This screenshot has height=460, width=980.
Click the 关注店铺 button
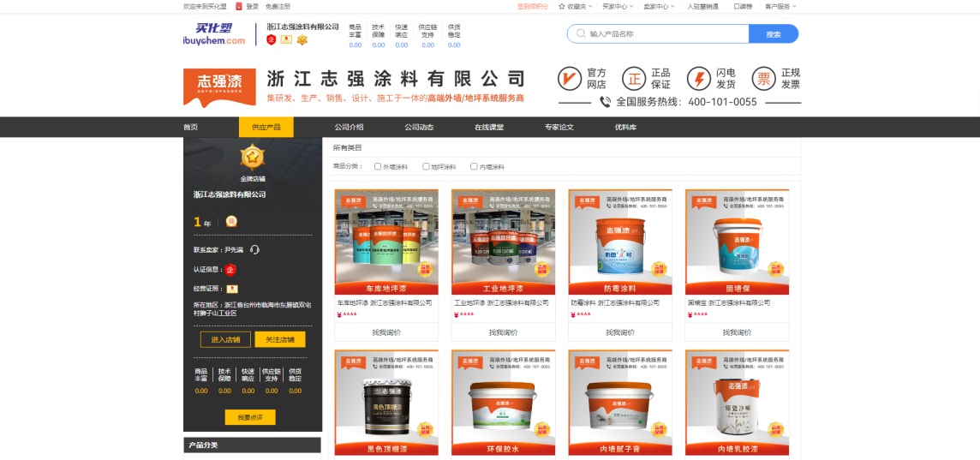pyautogui.click(x=280, y=339)
